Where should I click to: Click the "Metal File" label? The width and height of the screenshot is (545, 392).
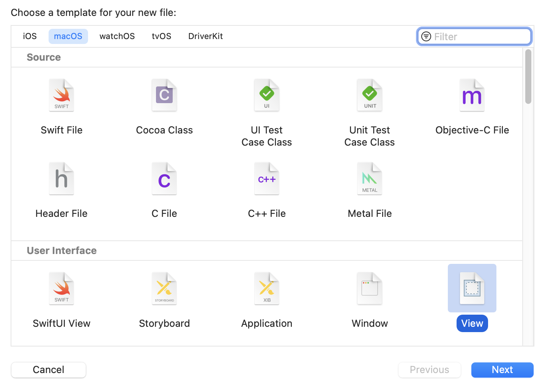(370, 213)
